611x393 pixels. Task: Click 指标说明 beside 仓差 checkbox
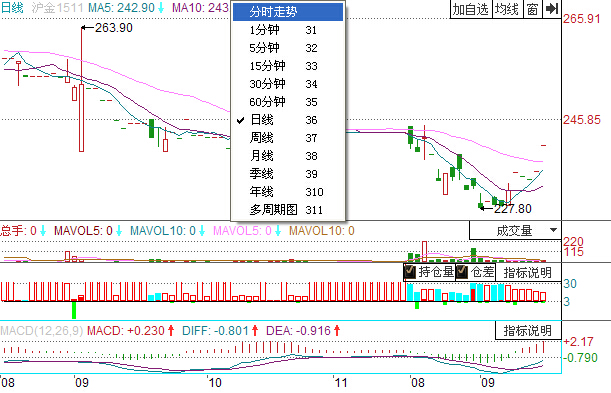pyautogui.click(x=528, y=273)
